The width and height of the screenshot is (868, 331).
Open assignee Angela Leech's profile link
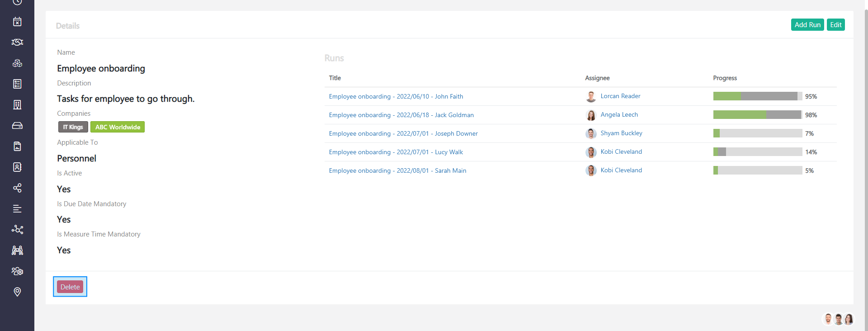(x=619, y=115)
